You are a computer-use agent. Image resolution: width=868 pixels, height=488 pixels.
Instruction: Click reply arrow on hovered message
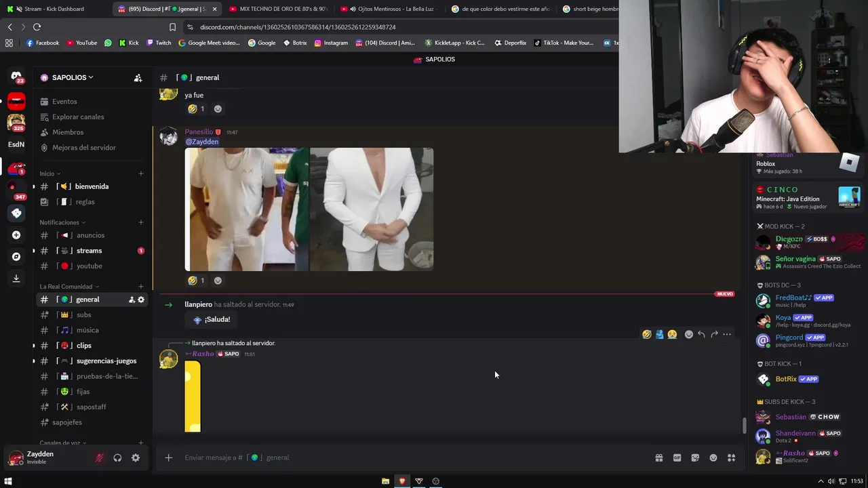tap(701, 334)
